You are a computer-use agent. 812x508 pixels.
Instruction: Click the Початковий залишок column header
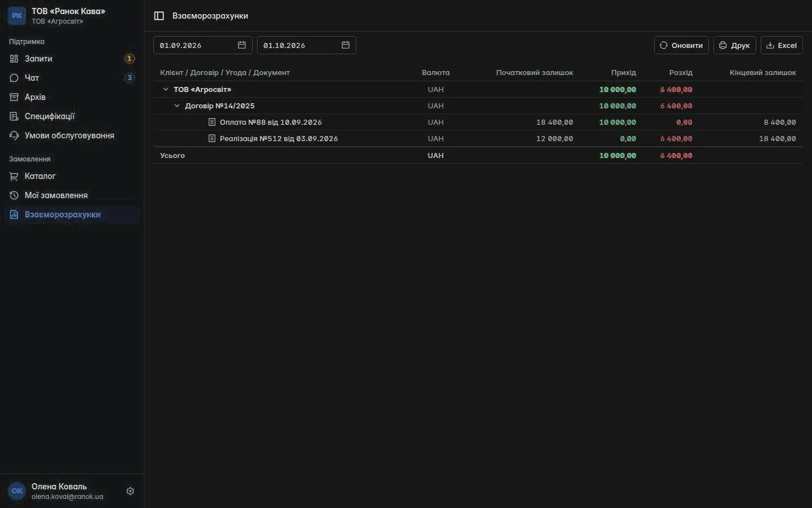click(x=535, y=72)
